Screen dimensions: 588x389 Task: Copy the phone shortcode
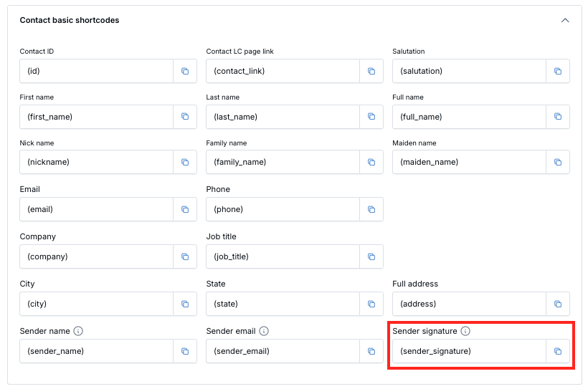(371, 209)
